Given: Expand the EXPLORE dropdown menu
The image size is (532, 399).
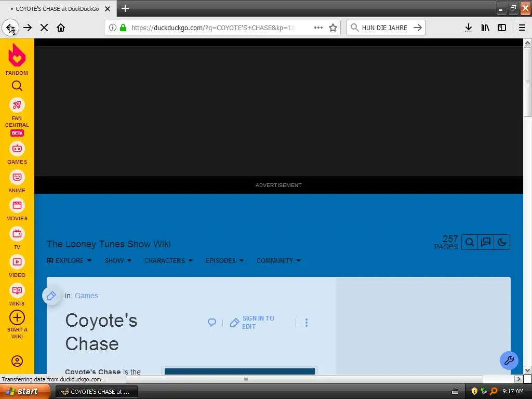Looking at the screenshot, I should pyautogui.click(x=69, y=261).
